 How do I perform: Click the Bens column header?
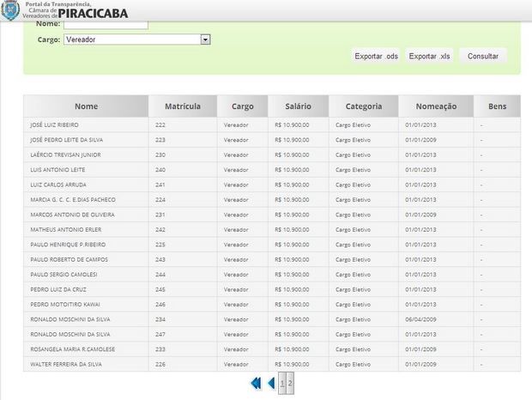(497, 106)
